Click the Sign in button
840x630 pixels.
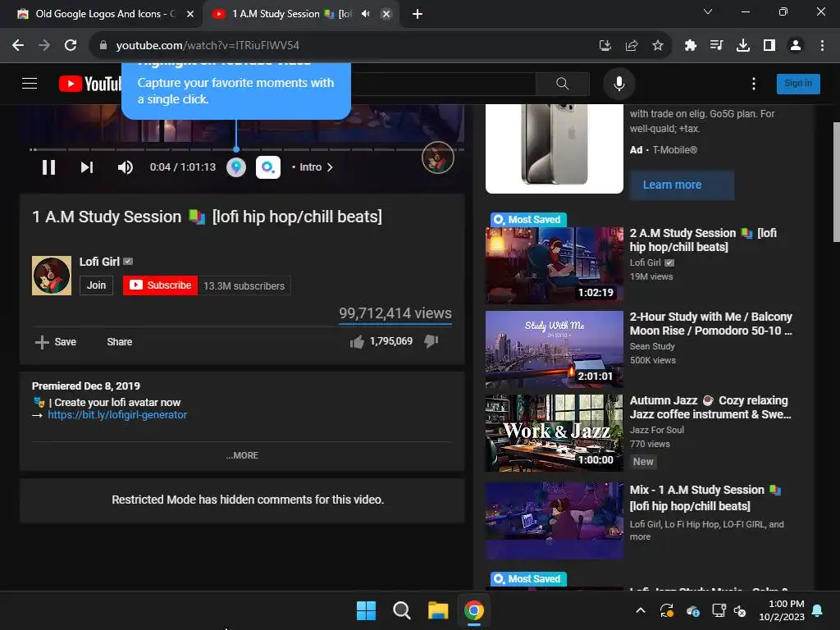tap(798, 84)
